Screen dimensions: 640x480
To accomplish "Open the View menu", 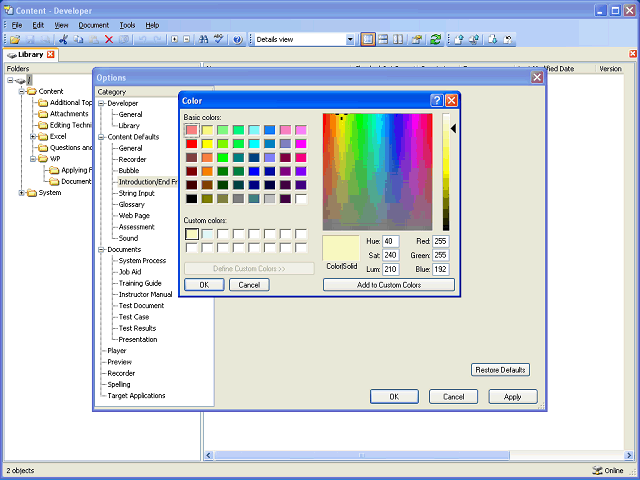I will pyautogui.click(x=61, y=25).
